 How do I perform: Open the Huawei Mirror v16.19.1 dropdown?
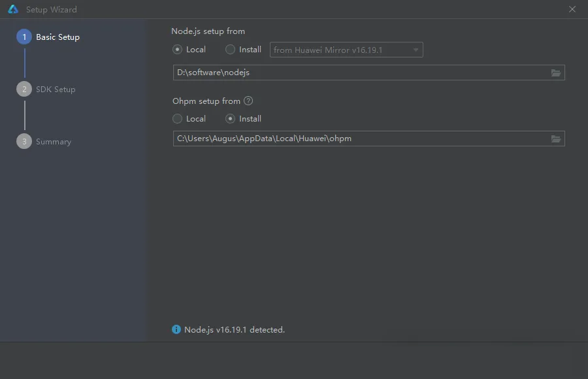tap(346, 50)
